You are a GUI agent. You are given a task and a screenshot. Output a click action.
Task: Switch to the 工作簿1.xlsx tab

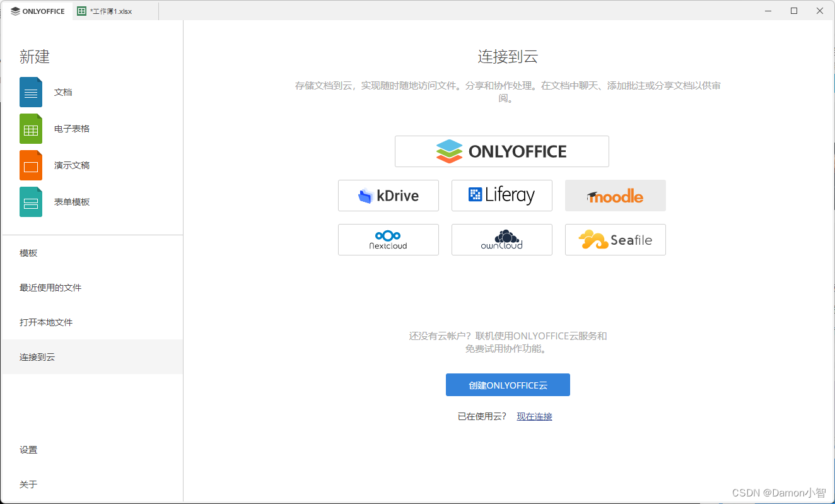[115, 11]
